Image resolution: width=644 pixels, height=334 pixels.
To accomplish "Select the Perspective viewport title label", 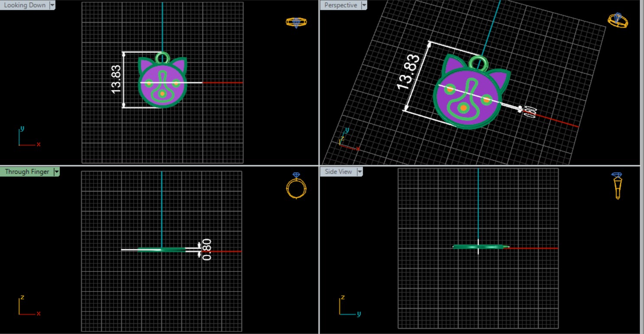I will click(340, 5).
